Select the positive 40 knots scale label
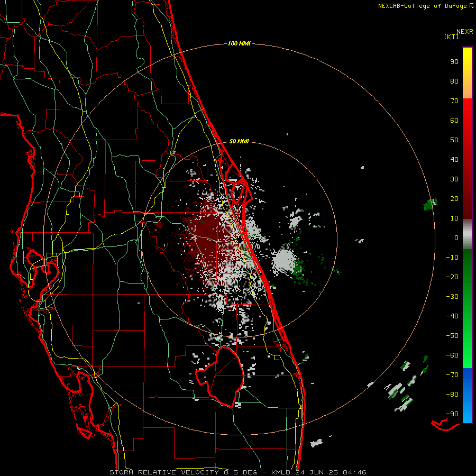This screenshot has height=476, width=476. (x=454, y=160)
